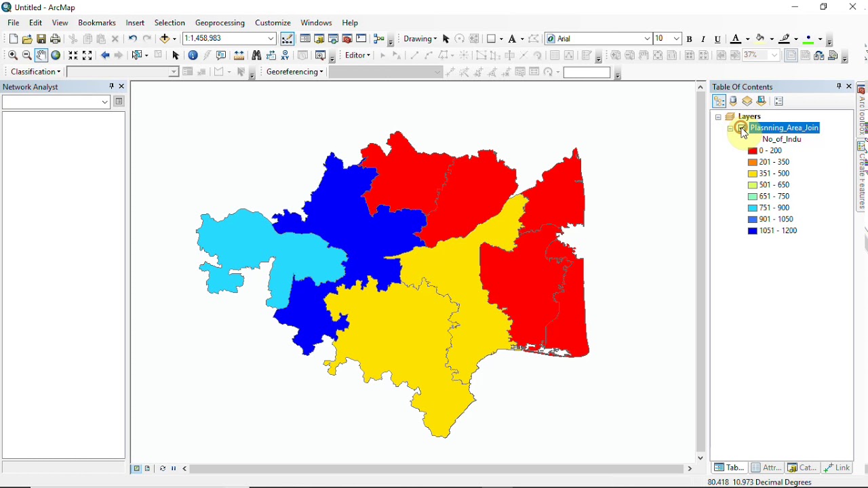Open the Georeferencing menu button

pos(294,72)
